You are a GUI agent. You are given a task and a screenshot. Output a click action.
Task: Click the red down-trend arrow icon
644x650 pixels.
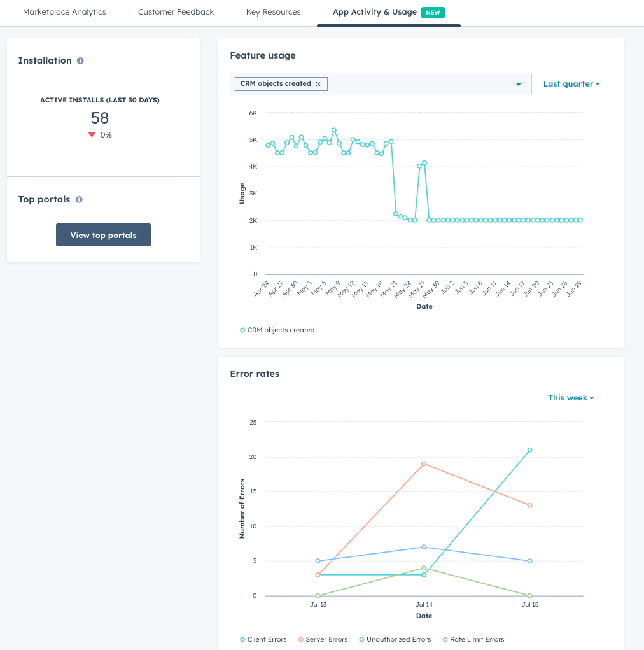coord(92,135)
